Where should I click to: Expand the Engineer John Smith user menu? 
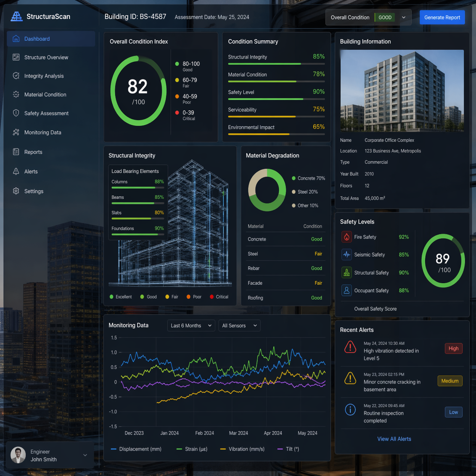(x=50, y=455)
